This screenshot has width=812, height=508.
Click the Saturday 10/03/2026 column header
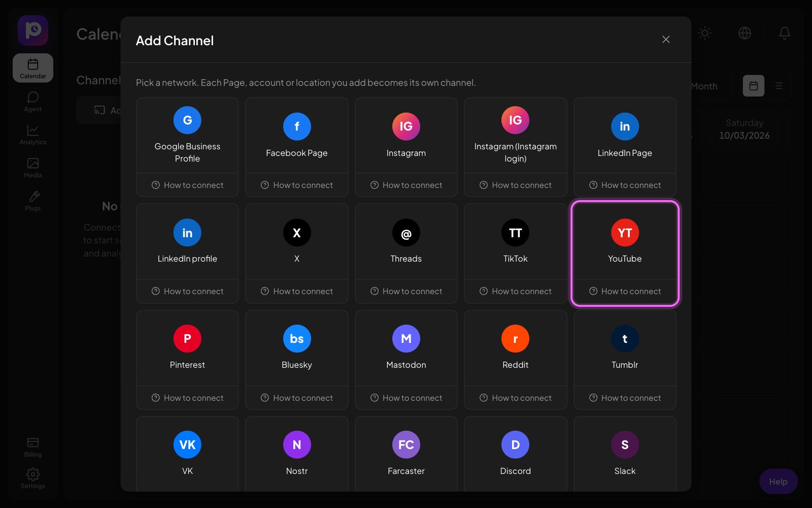[x=744, y=129]
